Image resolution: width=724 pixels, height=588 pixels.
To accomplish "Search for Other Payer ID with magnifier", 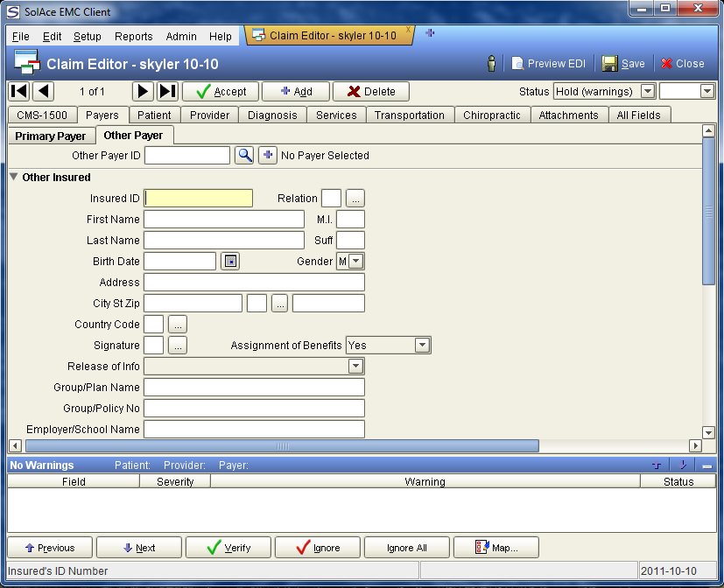I will click(x=244, y=156).
